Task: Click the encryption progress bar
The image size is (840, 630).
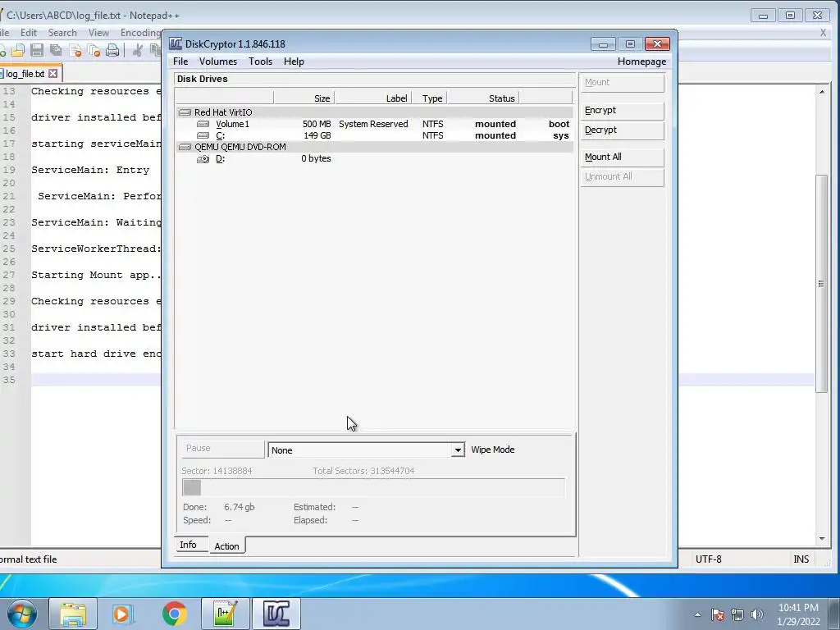Action: click(x=373, y=488)
